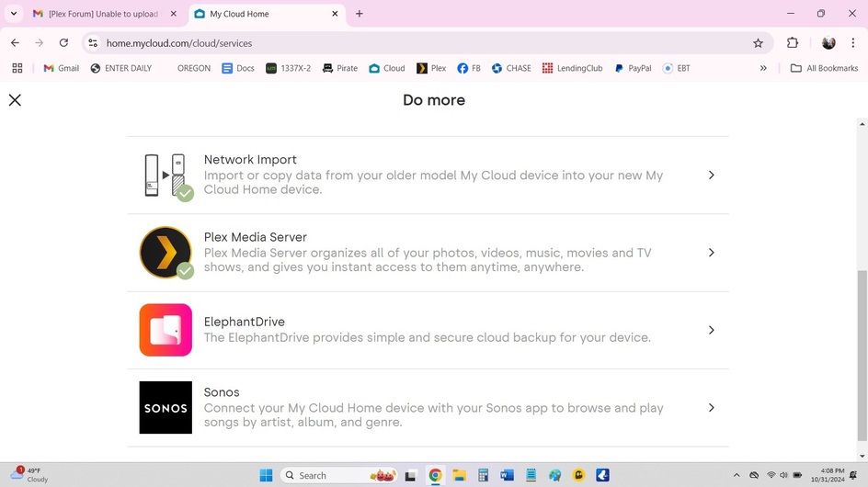Click the taskbar Search box
This screenshot has width=868, height=487.
pyautogui.click(x=338, y=475)
